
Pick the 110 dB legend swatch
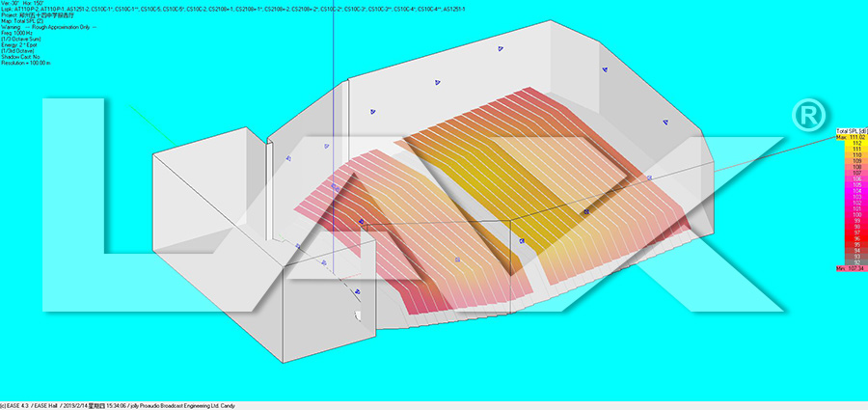pos(855,154)
